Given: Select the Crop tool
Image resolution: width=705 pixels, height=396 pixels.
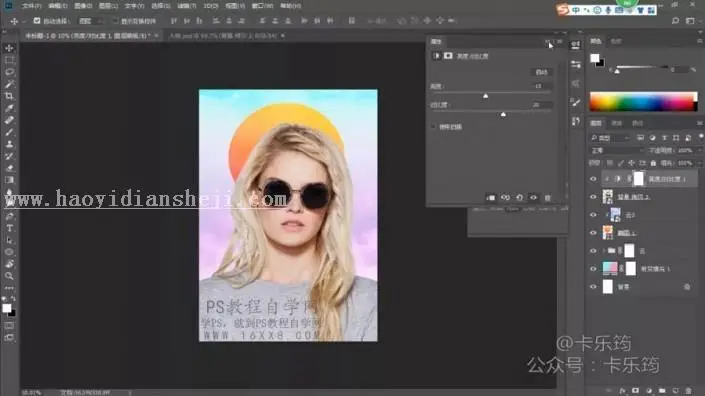Looking at the screenshot, I should [x=9, y=96].
